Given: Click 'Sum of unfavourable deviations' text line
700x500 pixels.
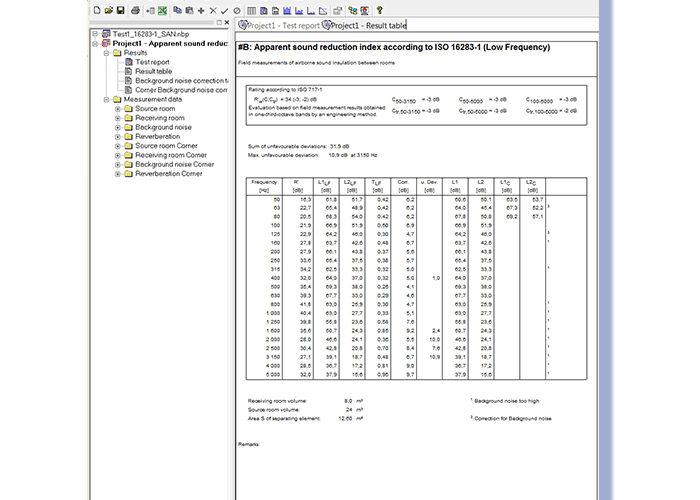Looking at the screenshot, I should pos(298,146).
